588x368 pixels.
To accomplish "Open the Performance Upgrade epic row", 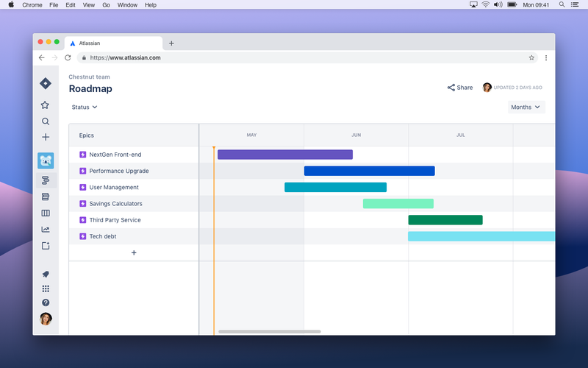I will [134, 171].
